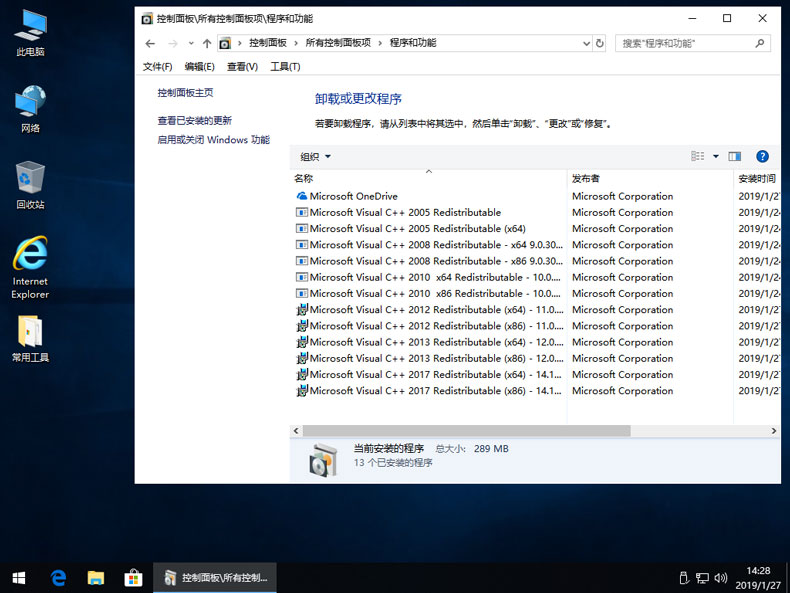Click the Windows Start button
The height and width of the screenshot is (593, 790).
[x=19, y=578]
